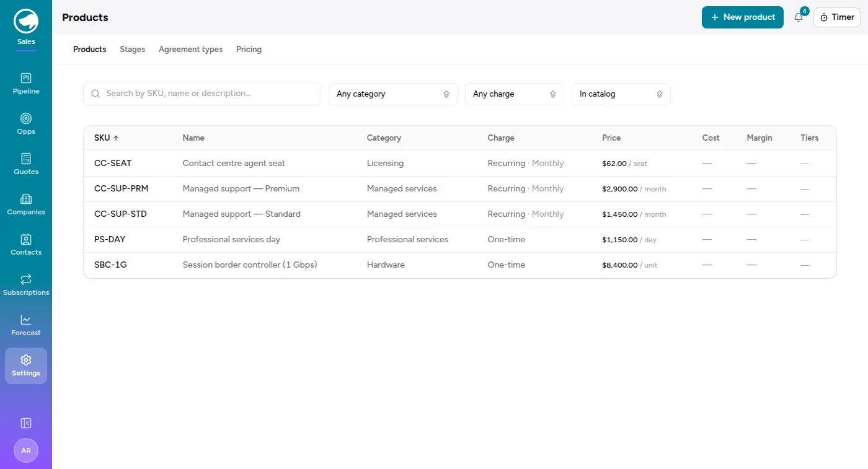Image resolution: width=868 pixels, height=469 pixels.
Task: Open notifications bell with 4 badge
Action: 799,17
